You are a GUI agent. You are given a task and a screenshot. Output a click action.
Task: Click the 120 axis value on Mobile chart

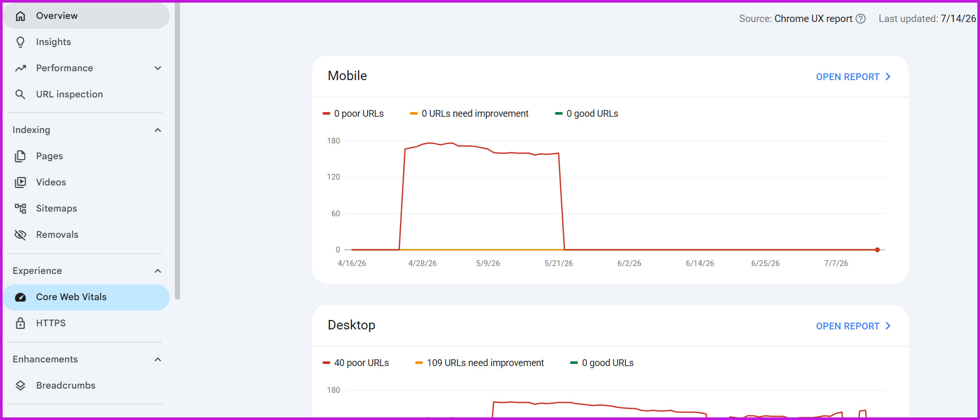333,177
